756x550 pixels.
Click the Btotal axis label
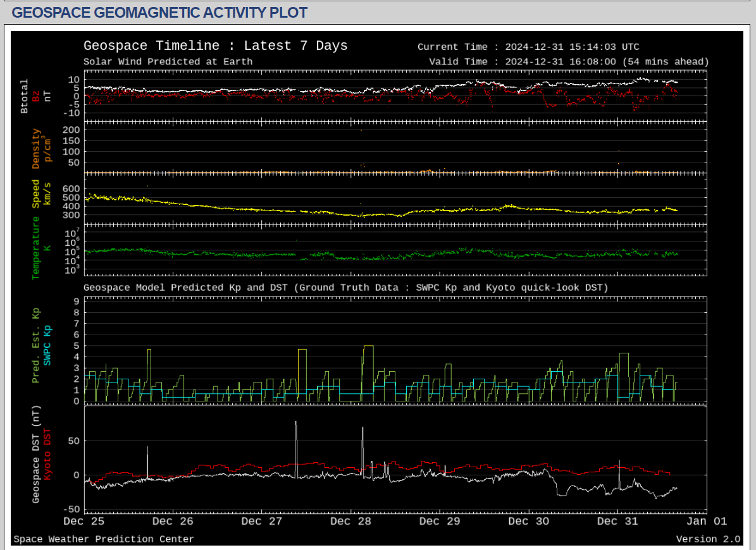click(25, 96)
